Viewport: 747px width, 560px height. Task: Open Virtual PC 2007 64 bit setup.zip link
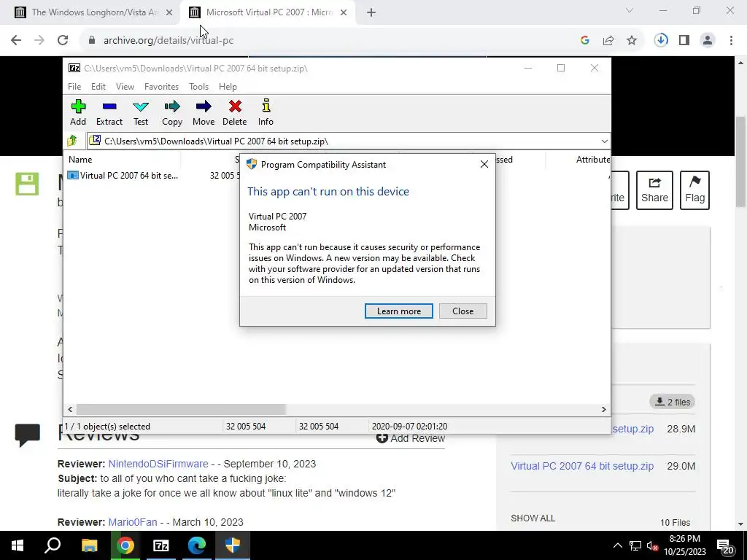coord(582,466)
